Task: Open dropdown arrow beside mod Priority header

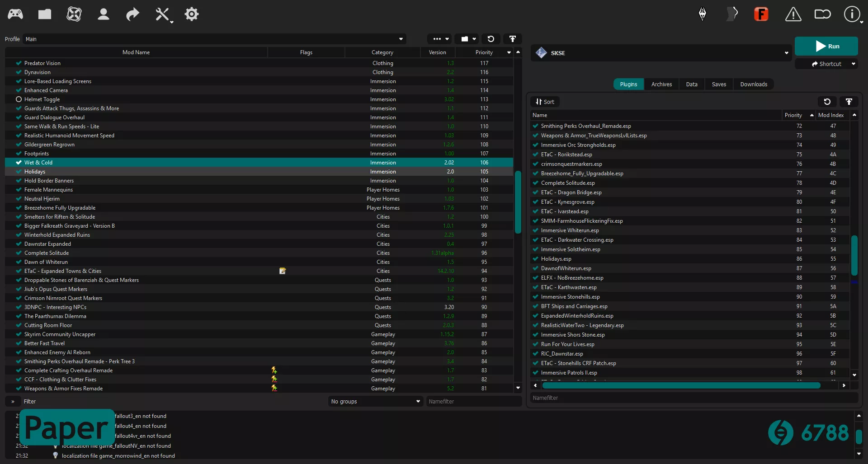Action: (x=509, y=52)
